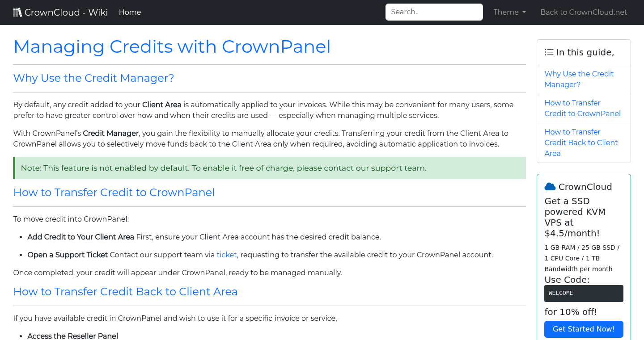Image resolution: width=644 pixels, height=340 pixels.
Task: Open 'Why Use the Credit Manager?' guide link
Action: pyautogui.click(x=579, y=79)
